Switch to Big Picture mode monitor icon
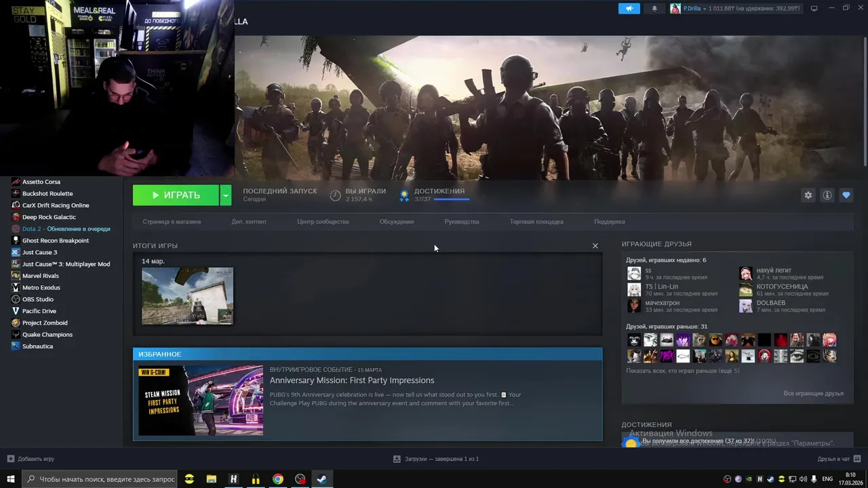Viewport: 868px width, 488px height. [814, 9]
